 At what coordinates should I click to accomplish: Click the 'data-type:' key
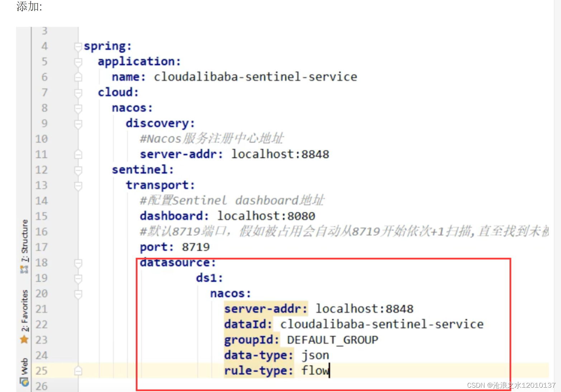tap(258, 355)
